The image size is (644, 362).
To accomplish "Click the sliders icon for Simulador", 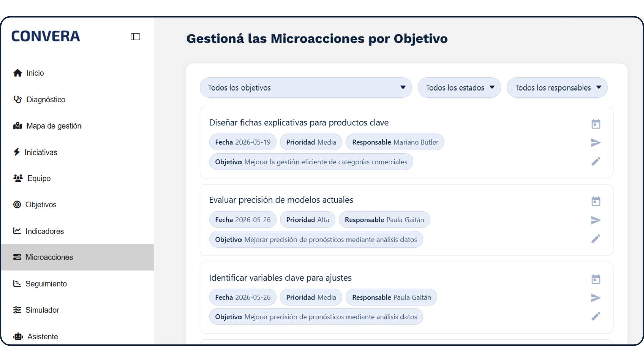I will point(17,310).
